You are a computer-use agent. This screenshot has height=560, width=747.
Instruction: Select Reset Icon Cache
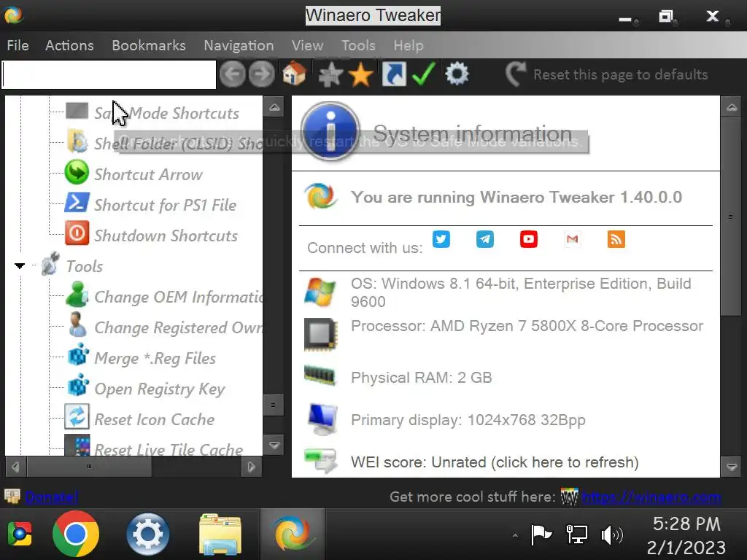point(155,419)
